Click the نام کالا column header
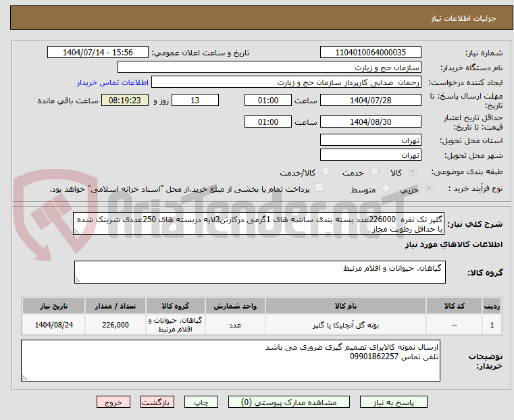Viewport: 514px width, 420px height. click(x=346, y=306)
